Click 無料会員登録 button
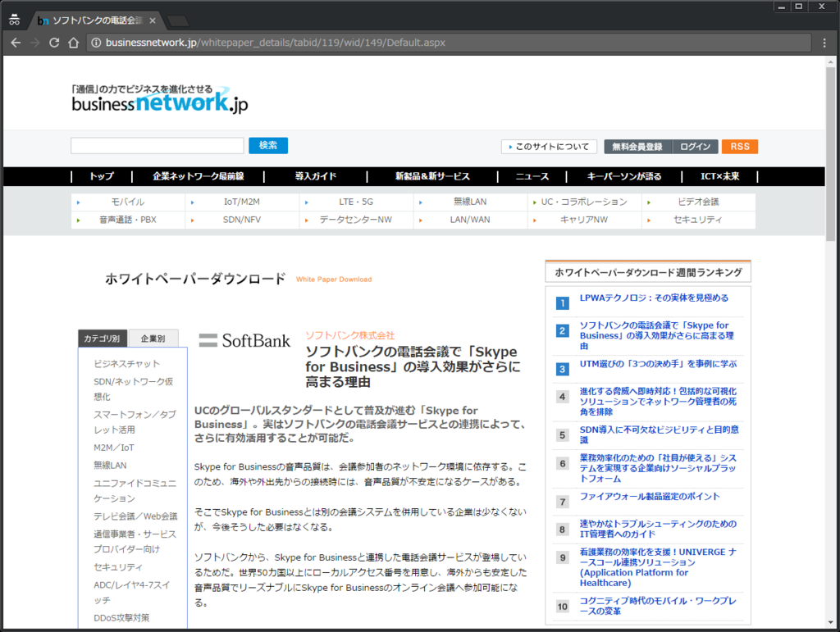840x632 pixels. 637,147
